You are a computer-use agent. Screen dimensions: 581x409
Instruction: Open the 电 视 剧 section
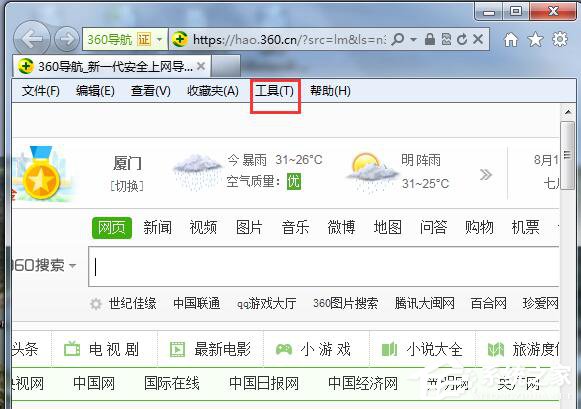(114, 349)
